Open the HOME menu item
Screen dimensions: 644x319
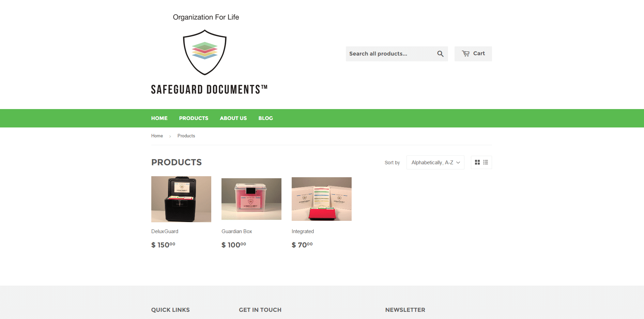[x=159, y=118]
